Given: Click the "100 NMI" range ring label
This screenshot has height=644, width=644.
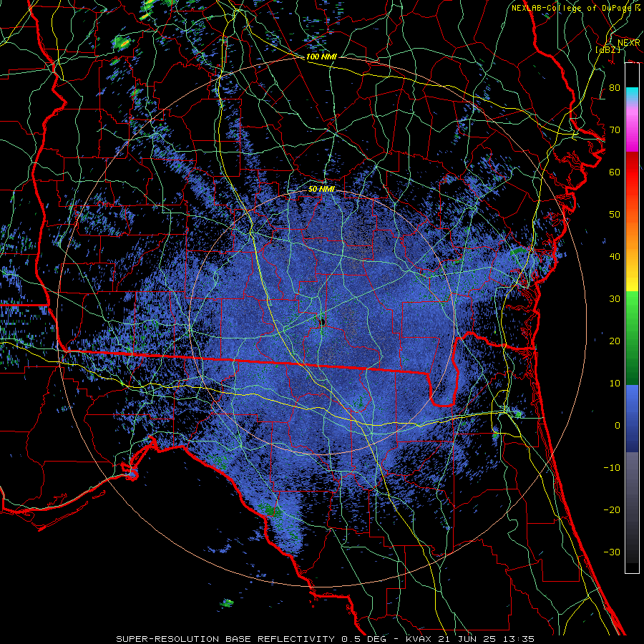Looking at the screenshot, I should 321,57.
